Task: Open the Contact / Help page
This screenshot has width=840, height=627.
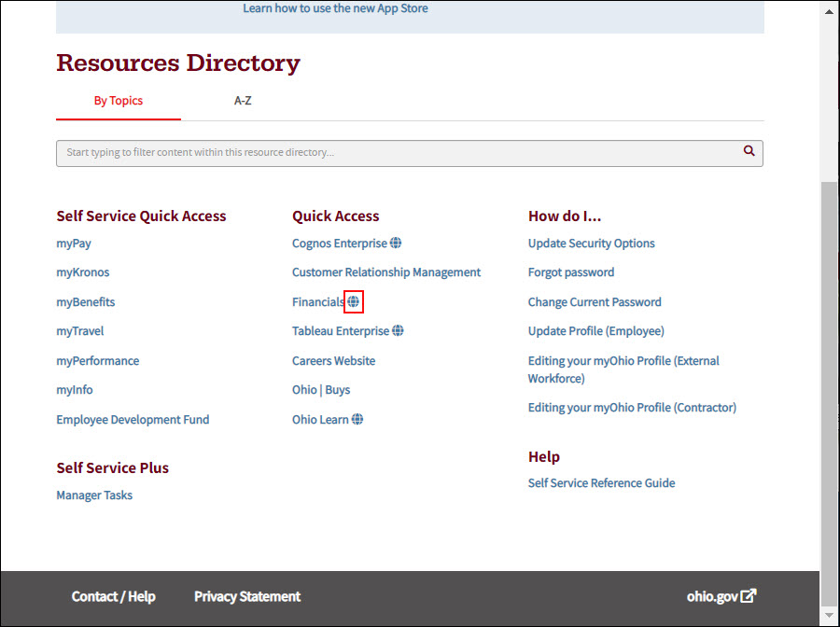Action: click(113, 596)
